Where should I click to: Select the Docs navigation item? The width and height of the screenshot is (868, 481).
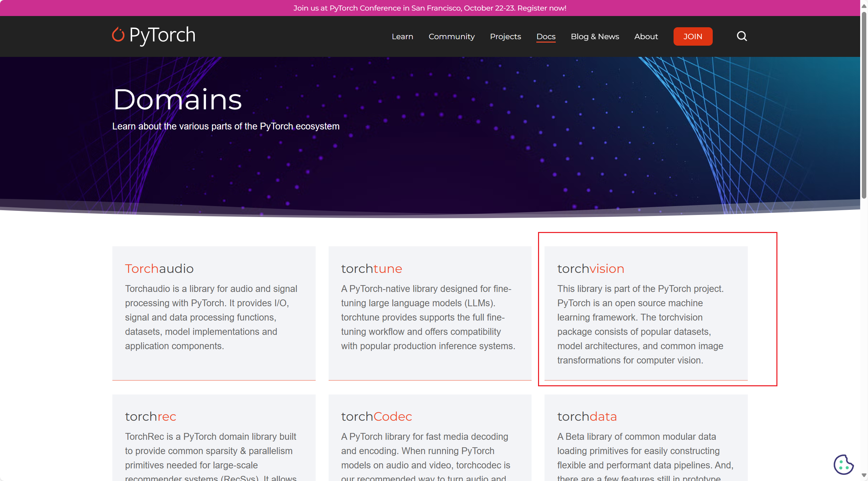pos(546,36)
